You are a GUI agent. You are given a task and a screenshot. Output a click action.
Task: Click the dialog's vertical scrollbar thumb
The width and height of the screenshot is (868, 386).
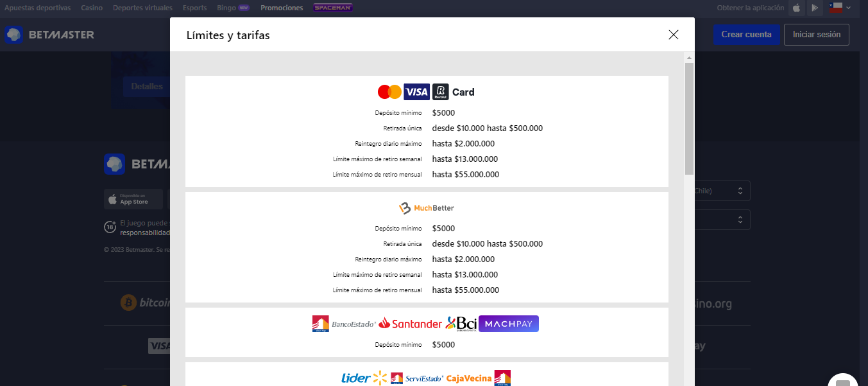(x=690, y=119)
